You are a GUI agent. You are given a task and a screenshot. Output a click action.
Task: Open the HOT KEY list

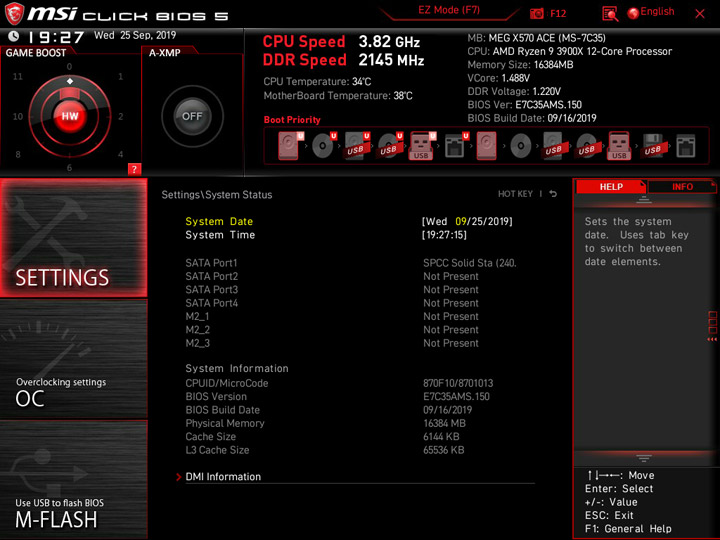[x=515, y=194]
